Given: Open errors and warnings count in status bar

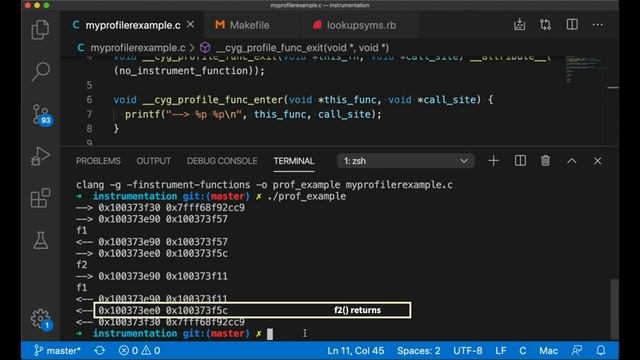Looking at the screenshot, I should pos(140,351).
